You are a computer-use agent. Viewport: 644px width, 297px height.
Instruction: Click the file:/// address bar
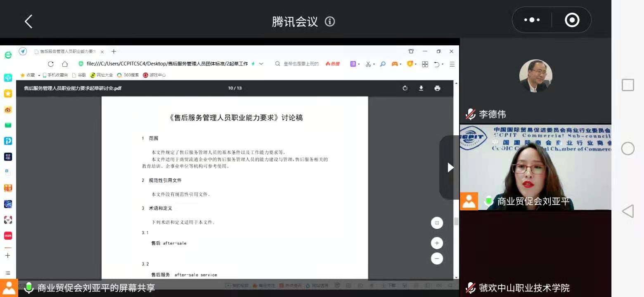point(167,64)
